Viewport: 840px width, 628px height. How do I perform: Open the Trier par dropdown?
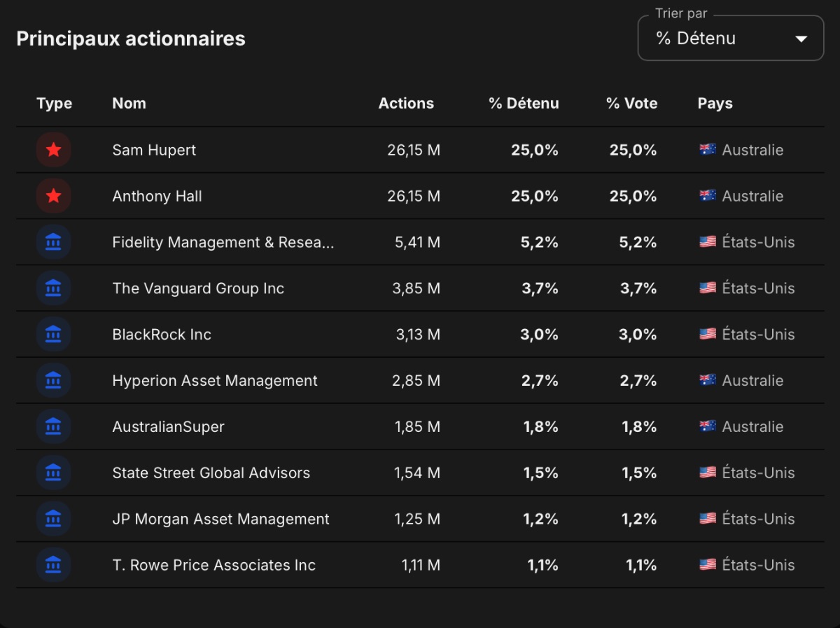[731, 38]
